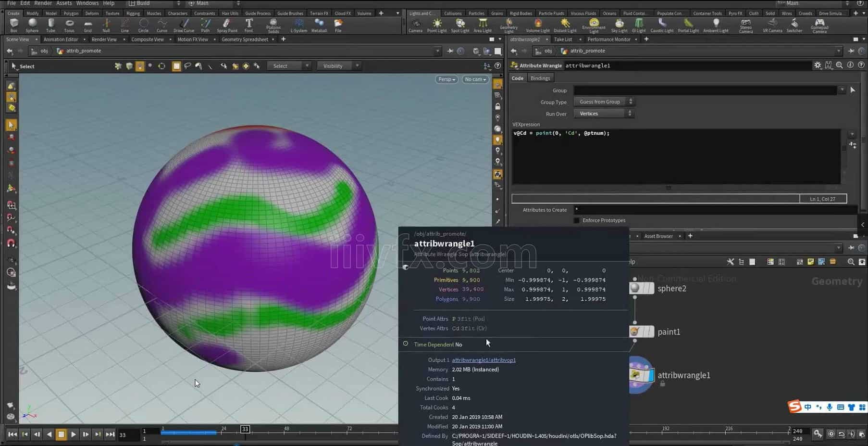868x446 pixels.
Task: Open the Performance Monitor tab
Action: [608, 39]
